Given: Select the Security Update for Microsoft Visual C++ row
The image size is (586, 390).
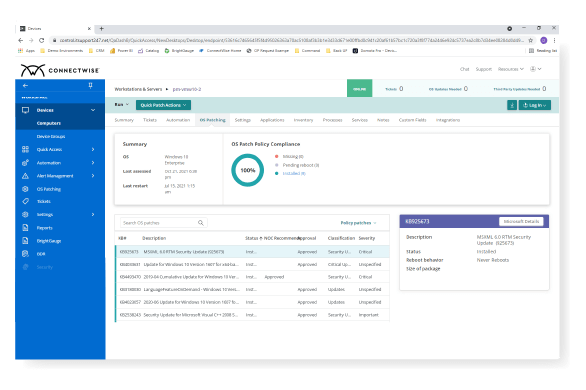Looking at the screenshot, I should click(252, 315).
